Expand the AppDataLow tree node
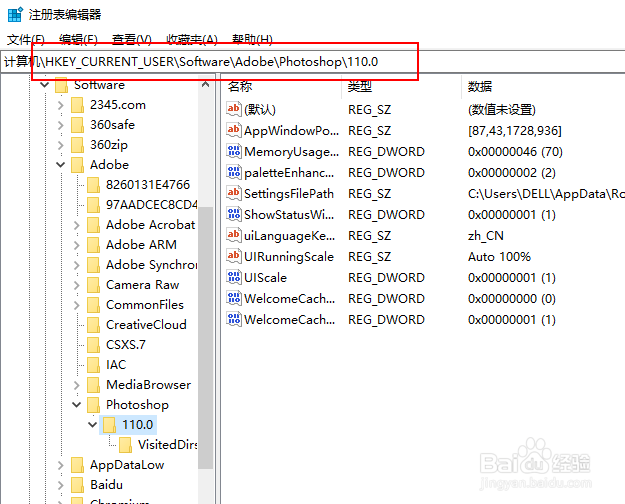625x504 pixels. coord(61,465)
